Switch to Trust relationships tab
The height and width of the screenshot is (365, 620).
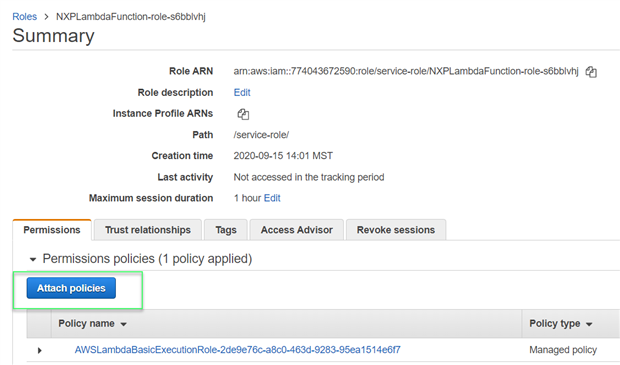click(148, 230)
